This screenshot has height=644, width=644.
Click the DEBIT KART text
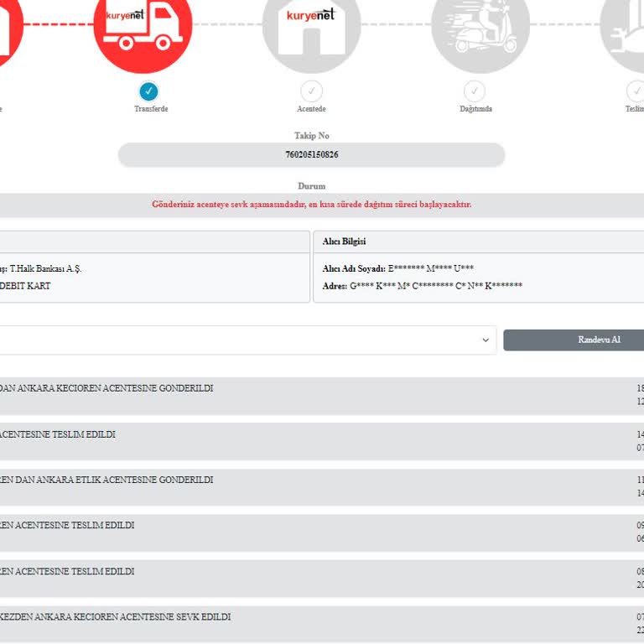click(x=25, y=286)
